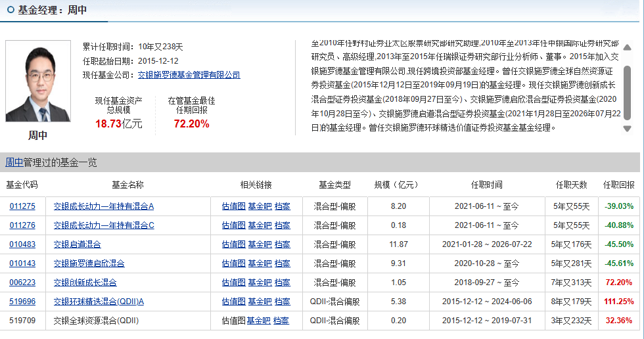Open 交银环球精选混合(QDII)A fund page

99,302
